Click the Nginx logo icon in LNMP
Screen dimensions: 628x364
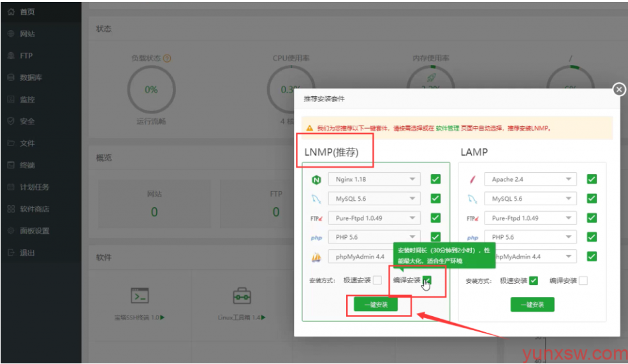[316, 180]
